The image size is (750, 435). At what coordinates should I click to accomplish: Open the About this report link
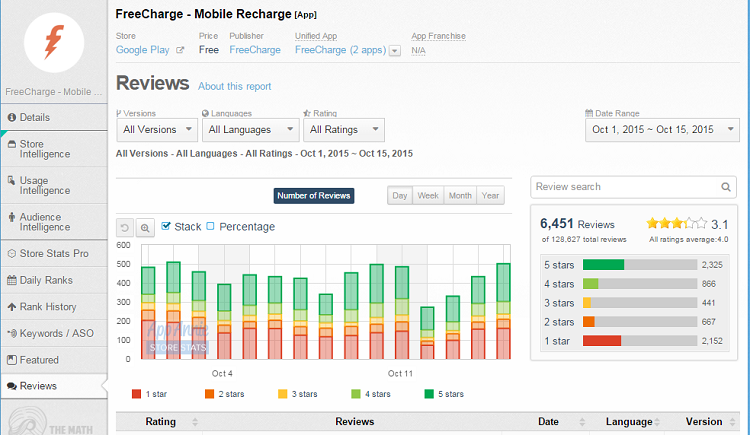coord(234,87)
